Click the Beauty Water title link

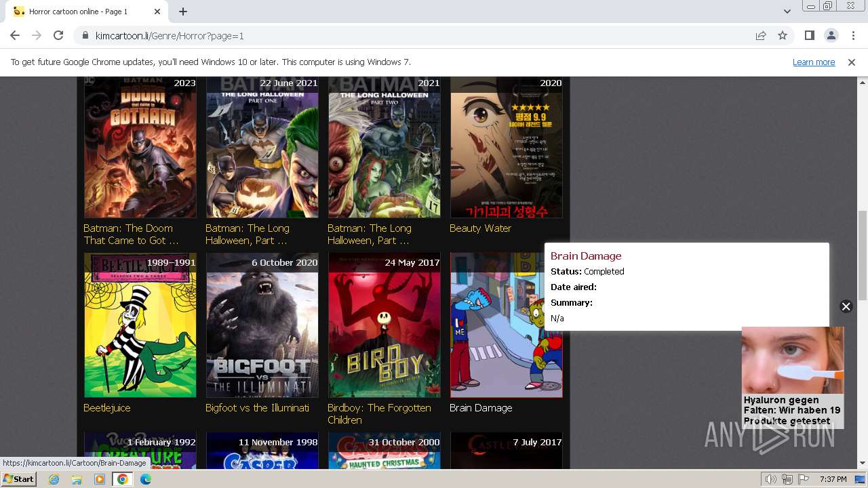tap(480, 228)
